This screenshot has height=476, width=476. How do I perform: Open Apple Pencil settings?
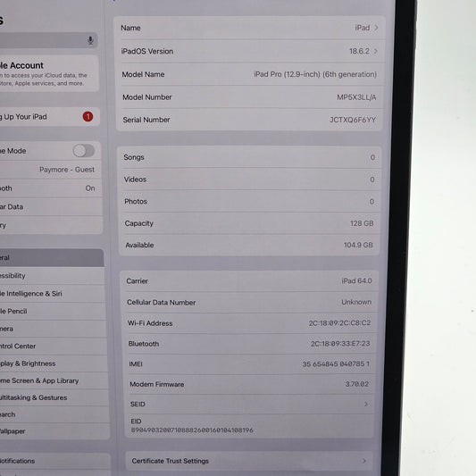pos(53,311)
